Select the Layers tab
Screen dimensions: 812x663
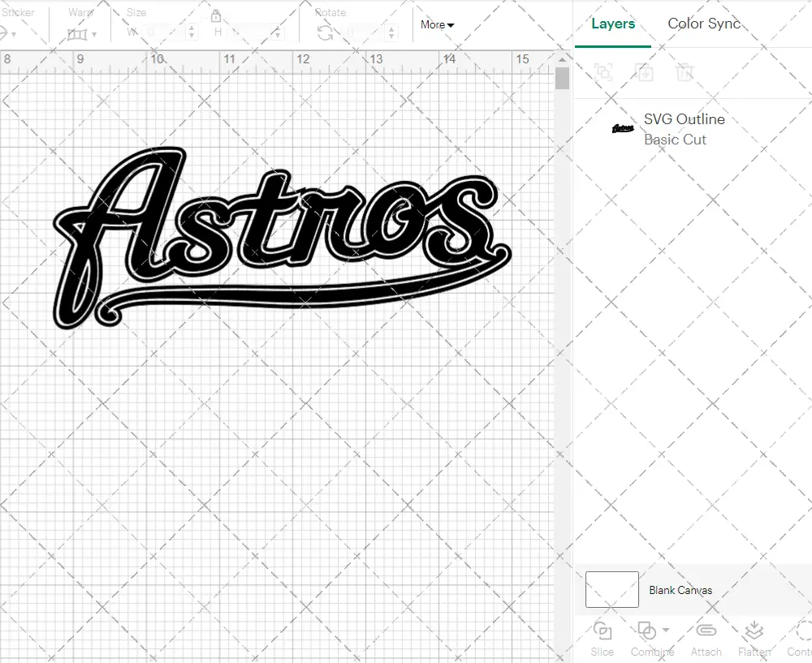(613, 24)
